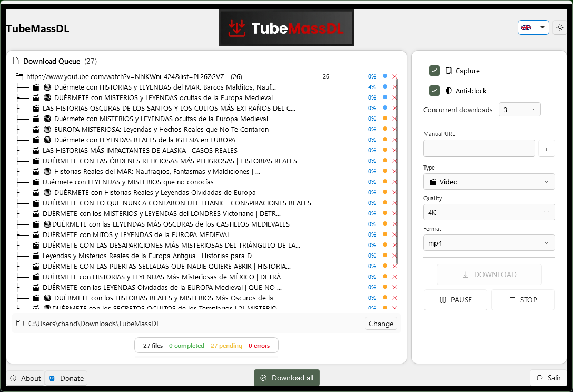Disable the Anti-block checkbox
Screen dimensions: 573x392
434,91
